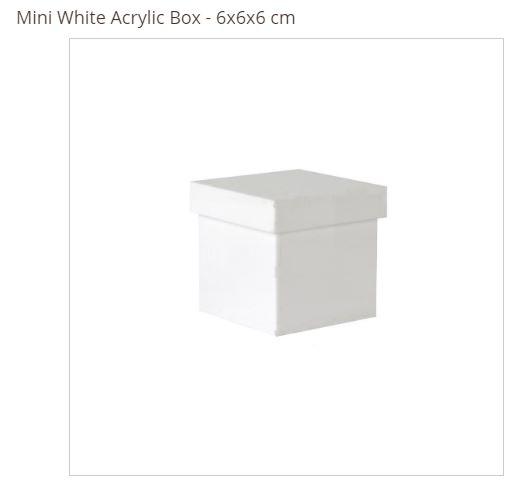Screen dimensions: 510x481
Task: Click empty space below the box in image frame
Action: 286,405
